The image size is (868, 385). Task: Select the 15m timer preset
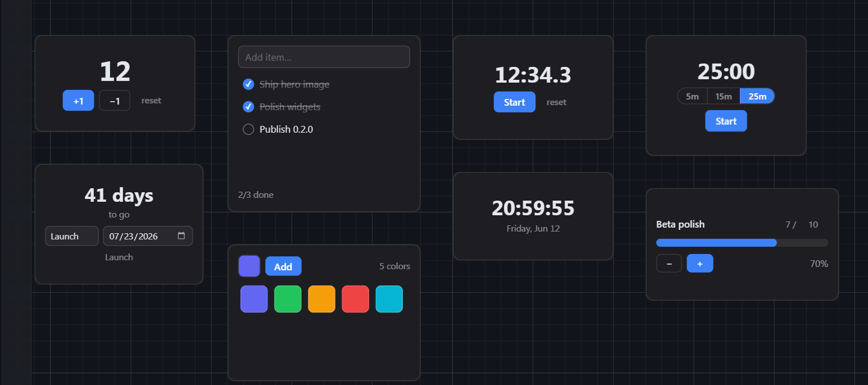pyautogui.click(x=724, y=96)
